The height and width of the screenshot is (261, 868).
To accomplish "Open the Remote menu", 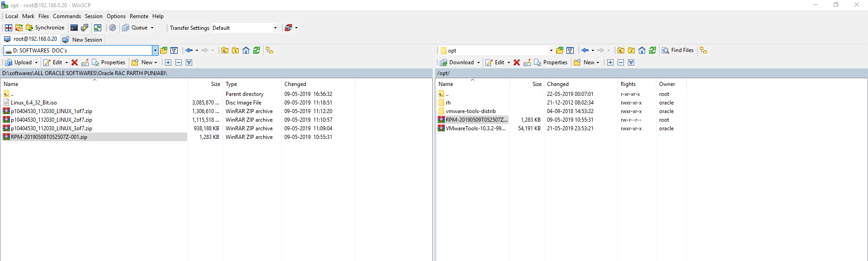I will (139, 16).
